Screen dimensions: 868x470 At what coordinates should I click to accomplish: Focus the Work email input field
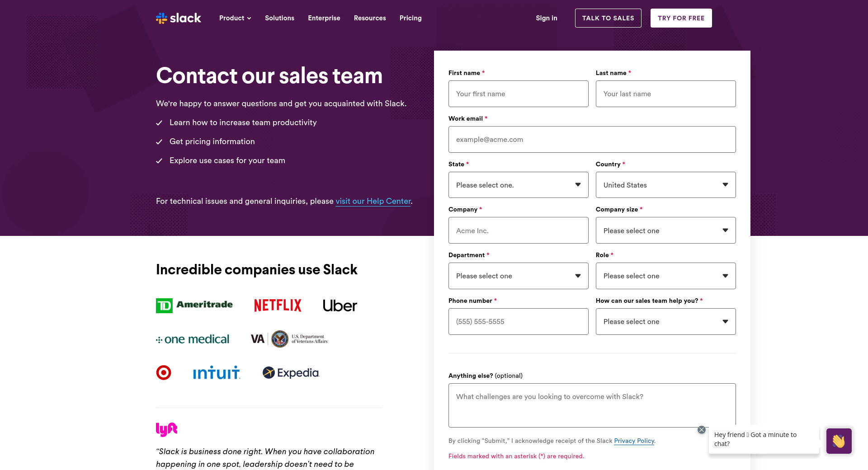click(592, 140)
